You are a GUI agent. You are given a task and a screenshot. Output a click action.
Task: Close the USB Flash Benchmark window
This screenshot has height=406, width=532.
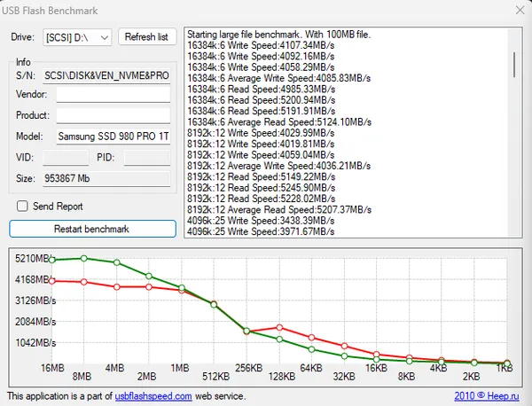520,10
